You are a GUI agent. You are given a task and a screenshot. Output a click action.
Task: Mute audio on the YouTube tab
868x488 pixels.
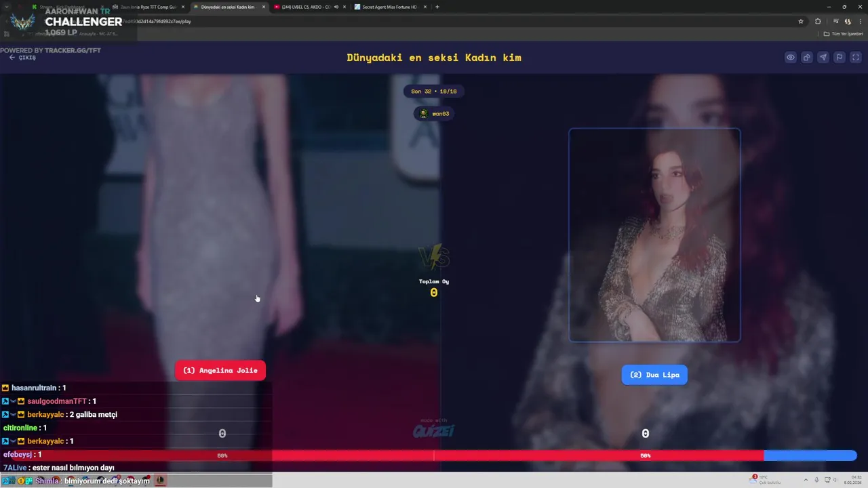(x=336, y=7)
